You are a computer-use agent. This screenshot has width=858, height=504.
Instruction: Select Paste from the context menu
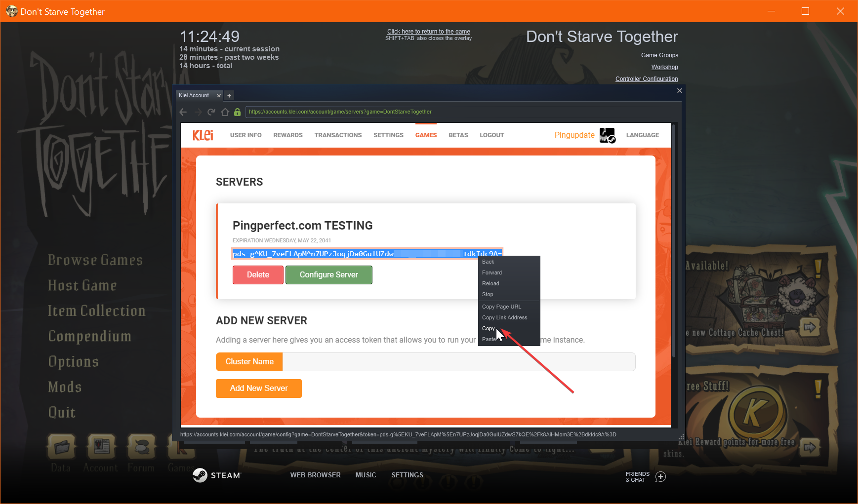point(489,340)
